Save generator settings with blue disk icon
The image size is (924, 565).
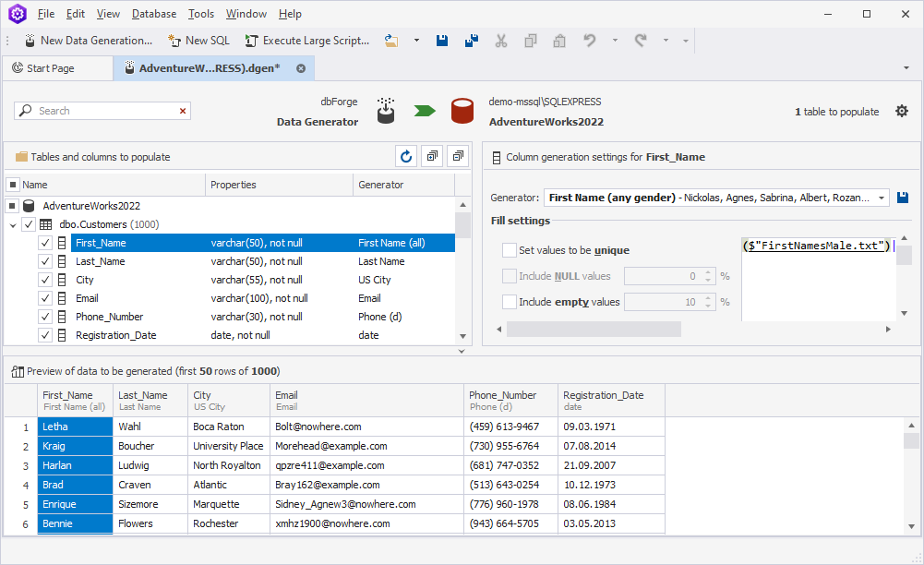tap(902, 198)
